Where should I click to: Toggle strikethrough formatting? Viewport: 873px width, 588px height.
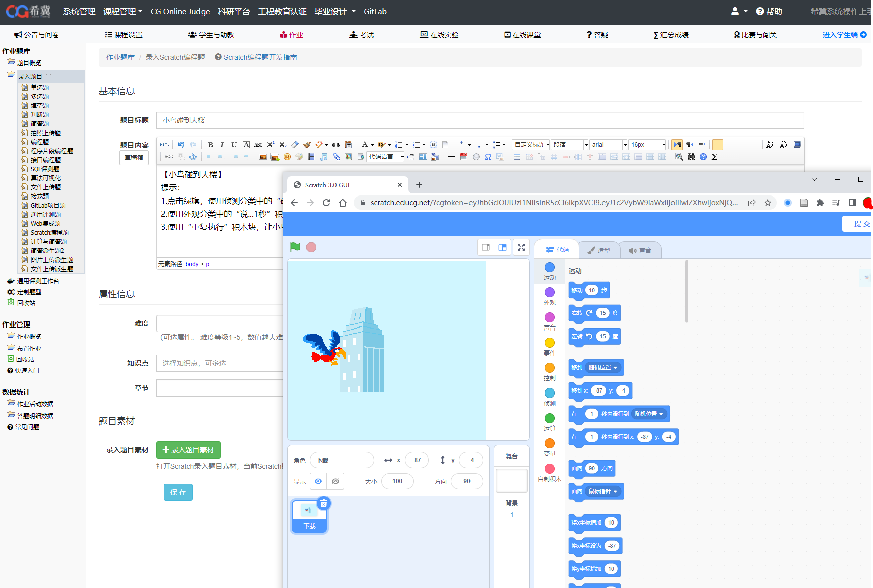(258, 145)
